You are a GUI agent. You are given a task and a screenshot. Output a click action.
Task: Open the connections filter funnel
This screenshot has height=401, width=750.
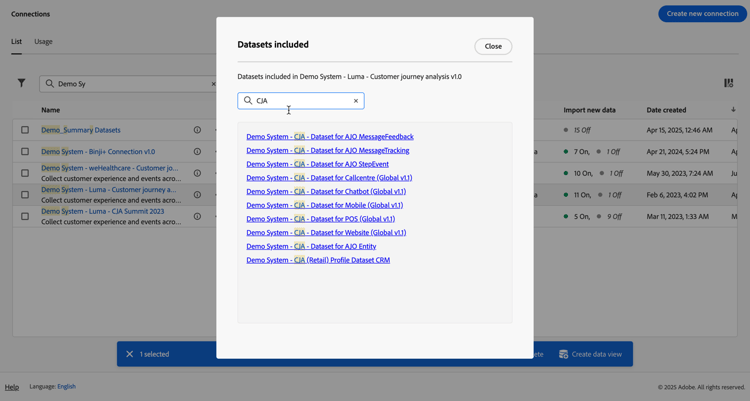(22, 83)
